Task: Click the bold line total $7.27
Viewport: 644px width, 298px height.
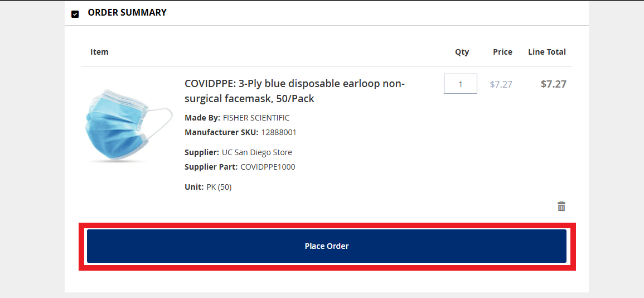Action: coord(553,84)
